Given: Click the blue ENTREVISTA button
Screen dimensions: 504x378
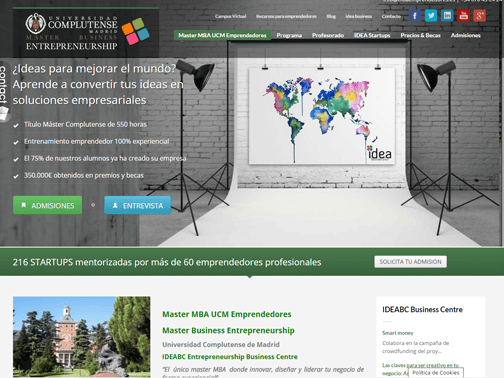Looking at the screenshot, I should coord(138,205).
